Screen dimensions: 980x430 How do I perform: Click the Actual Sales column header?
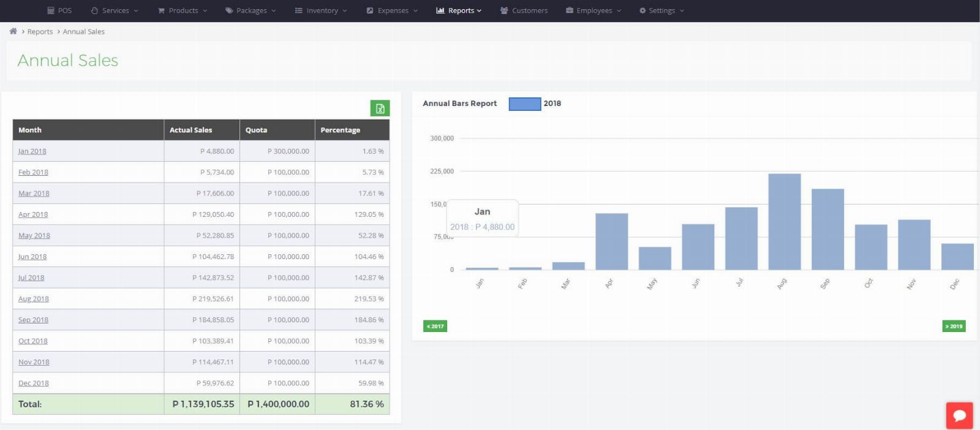(x=202, y=130)
